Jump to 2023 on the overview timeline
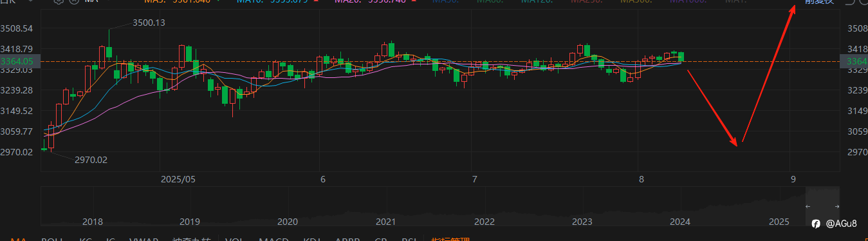868x241 pixels. coord(582,222)
